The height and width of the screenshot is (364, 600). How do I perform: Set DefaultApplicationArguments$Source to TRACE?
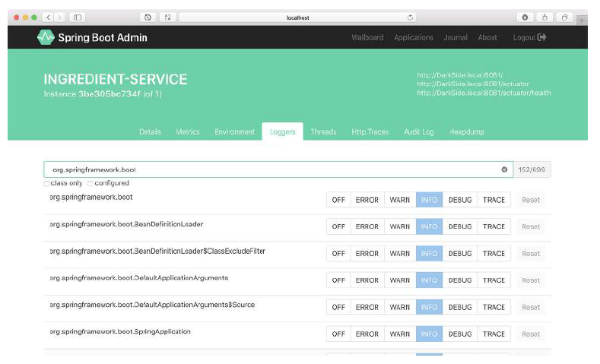click(494, 307)
